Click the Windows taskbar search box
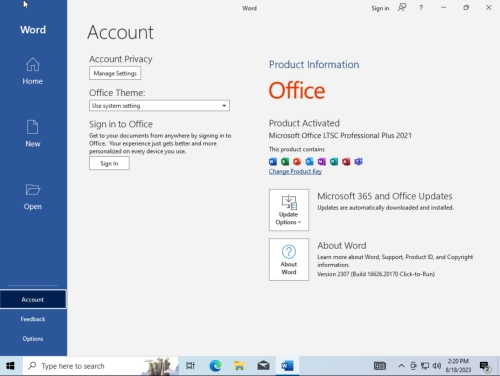Viewport: 500px width, 376px height. click(x=101, y=366)
